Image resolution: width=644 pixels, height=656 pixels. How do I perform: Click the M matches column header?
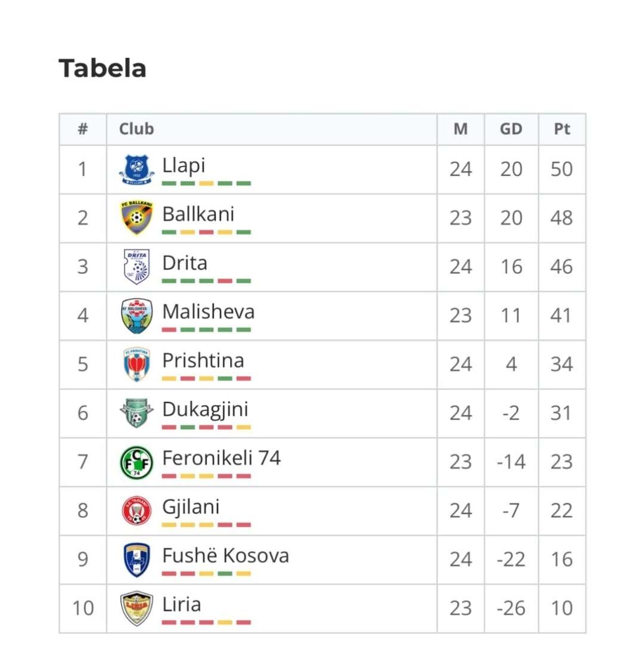[x=460, y=129]
